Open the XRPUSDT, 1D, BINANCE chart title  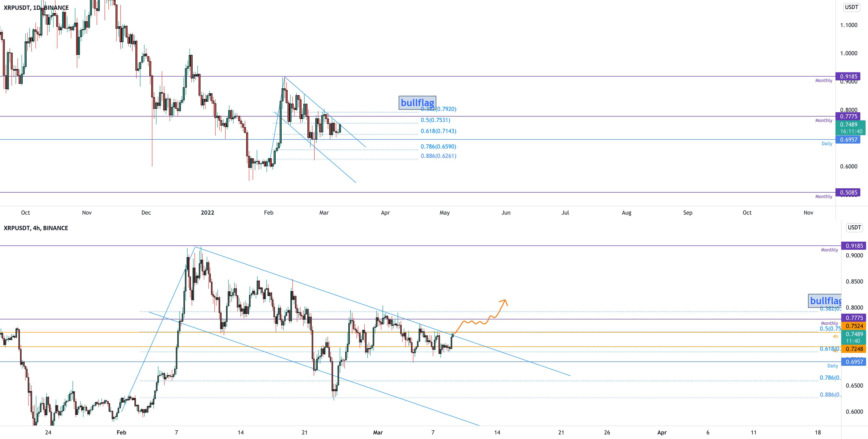click(36, 7)
